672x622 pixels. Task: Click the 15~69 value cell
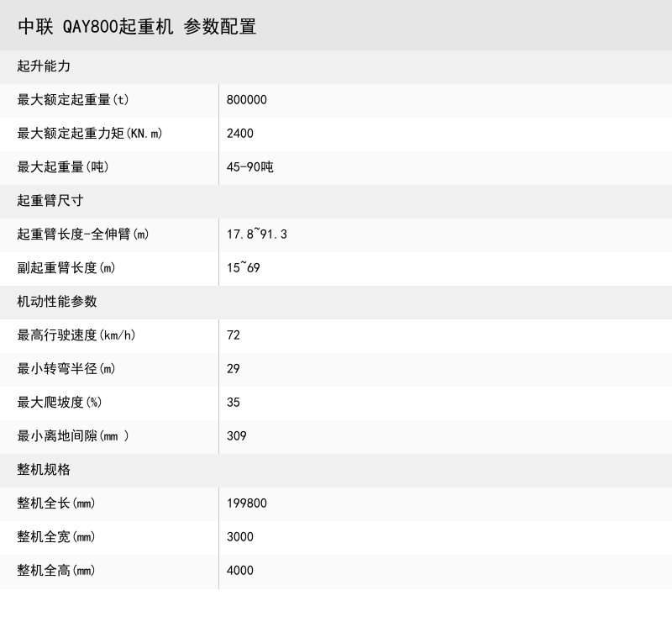(x=242, y=268)
